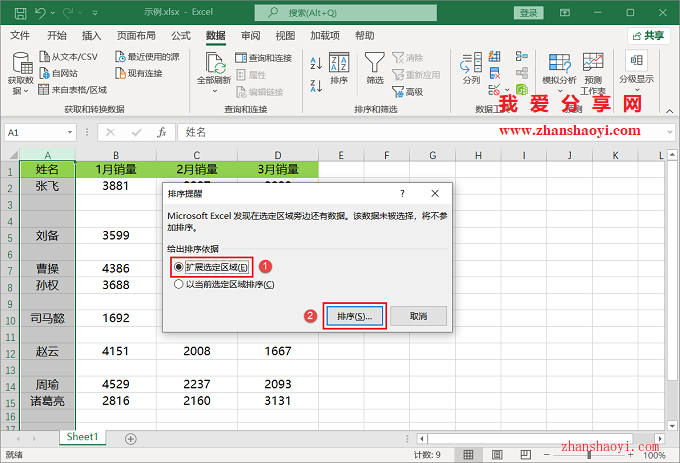Click the Select All corner triangle
The image size is (680, 463).
coord(13,155)
